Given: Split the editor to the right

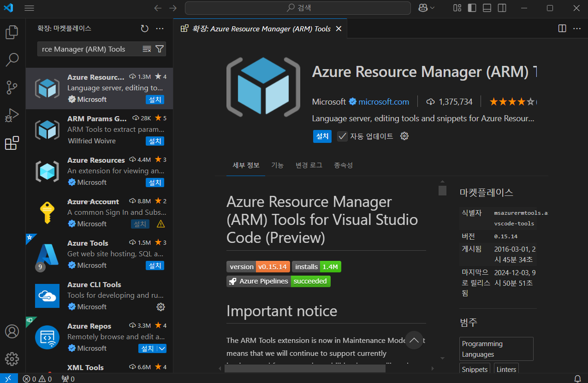Looking at the screenshot, I should [x=562, y=29].
